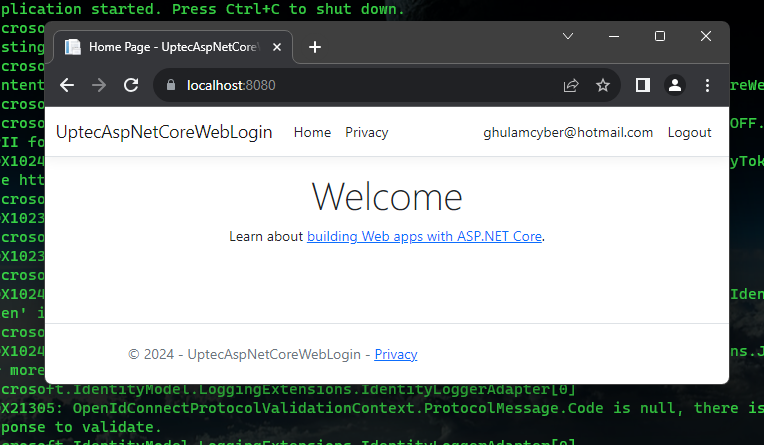Reload the localhost page
The height and width of the screenshot is (445, 764).
coord(130,85)
